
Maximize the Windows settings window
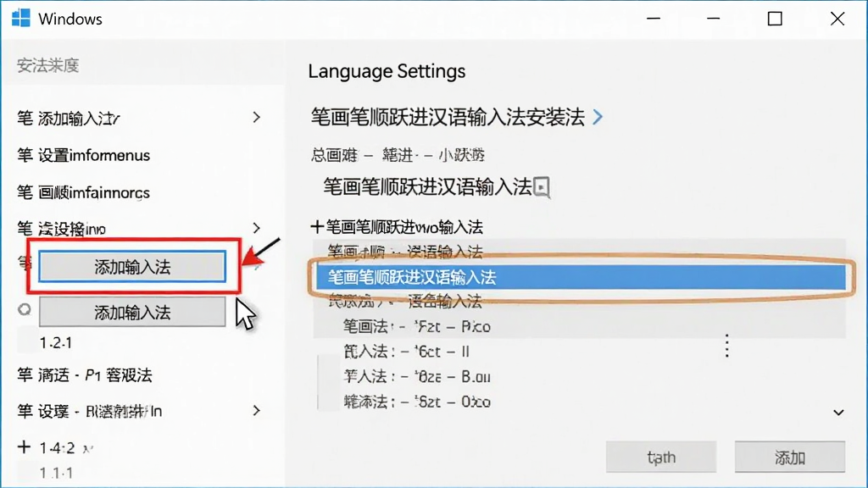click(x=775, y=19)
